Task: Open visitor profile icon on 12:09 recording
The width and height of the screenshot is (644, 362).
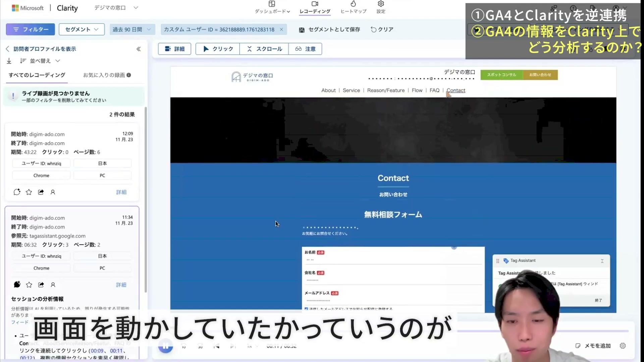Action: 53,192
